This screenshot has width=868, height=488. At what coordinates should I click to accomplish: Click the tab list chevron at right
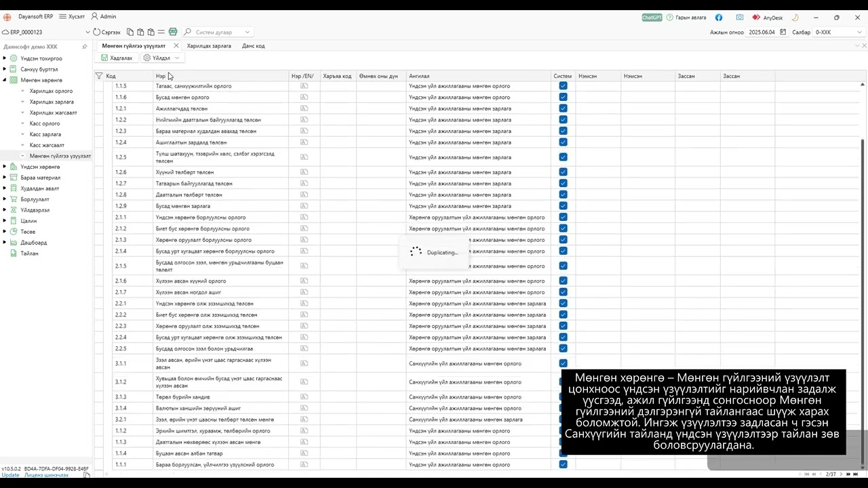tap(857, 46)
